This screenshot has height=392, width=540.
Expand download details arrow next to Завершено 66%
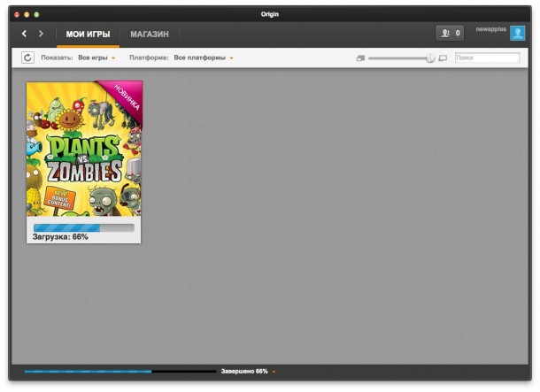[274, 372]
